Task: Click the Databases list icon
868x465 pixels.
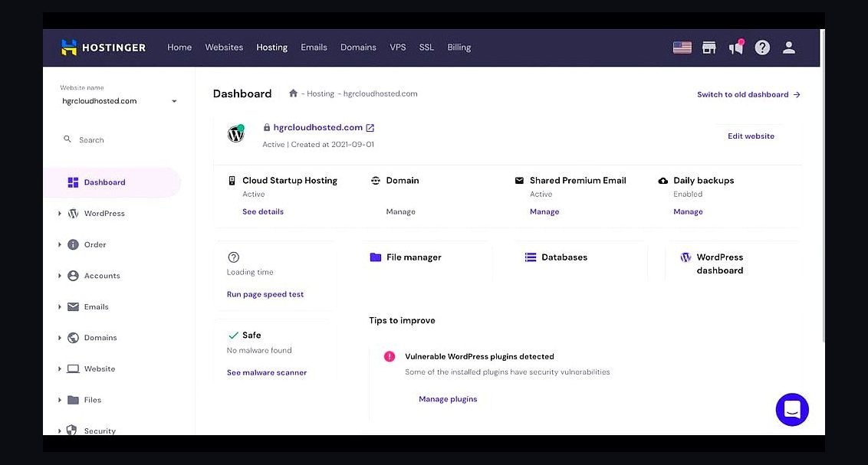Action: point(531,257)
